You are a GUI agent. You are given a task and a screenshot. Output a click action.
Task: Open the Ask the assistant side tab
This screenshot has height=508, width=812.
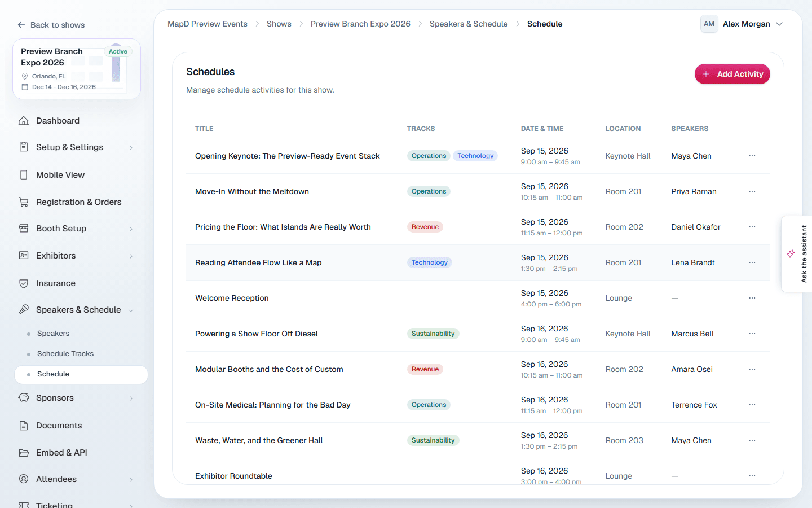click(797, 254)
